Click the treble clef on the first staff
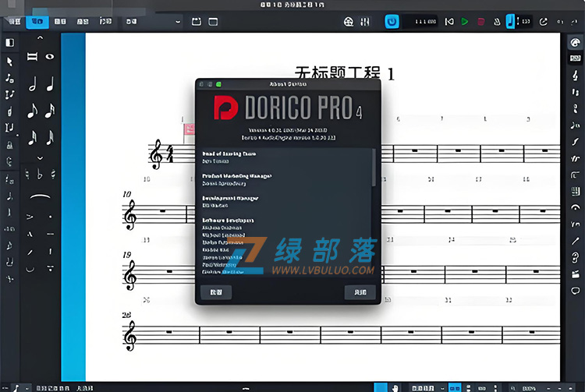This screenshot has height=392, width=585. tap(156, 154)
